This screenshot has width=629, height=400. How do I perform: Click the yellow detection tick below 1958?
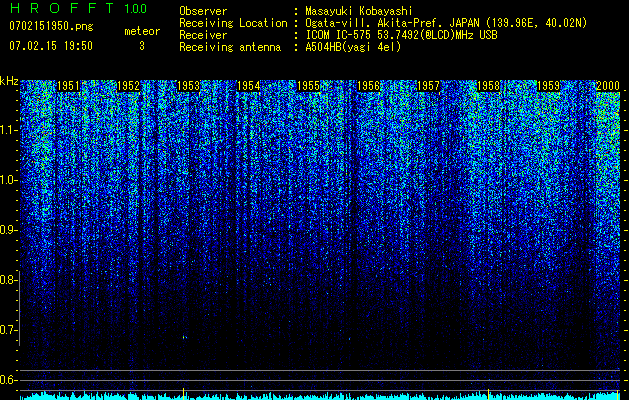(488, 394)
